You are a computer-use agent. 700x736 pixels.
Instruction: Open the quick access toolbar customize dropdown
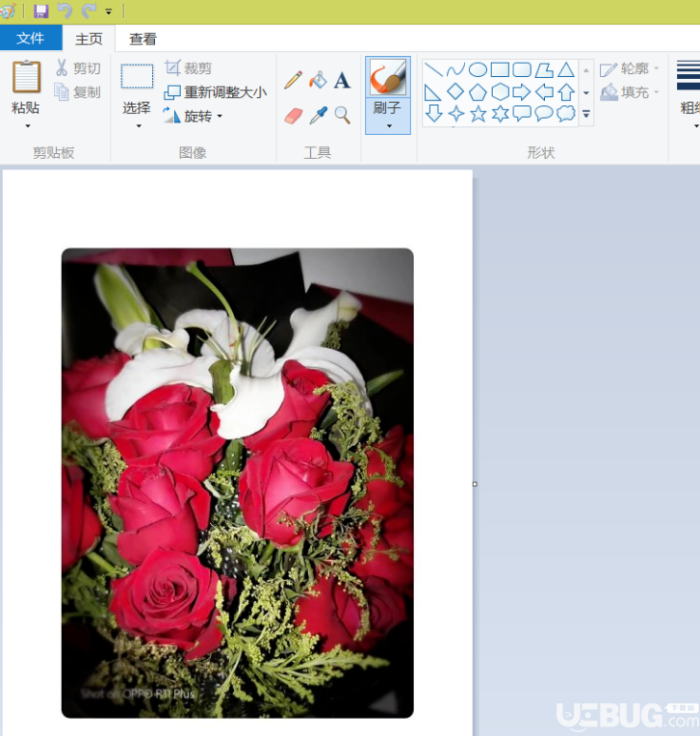pos(109,12)
